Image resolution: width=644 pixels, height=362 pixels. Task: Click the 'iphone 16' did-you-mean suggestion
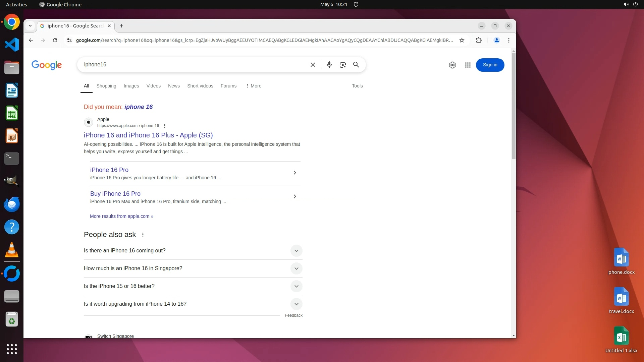(138, 107)
